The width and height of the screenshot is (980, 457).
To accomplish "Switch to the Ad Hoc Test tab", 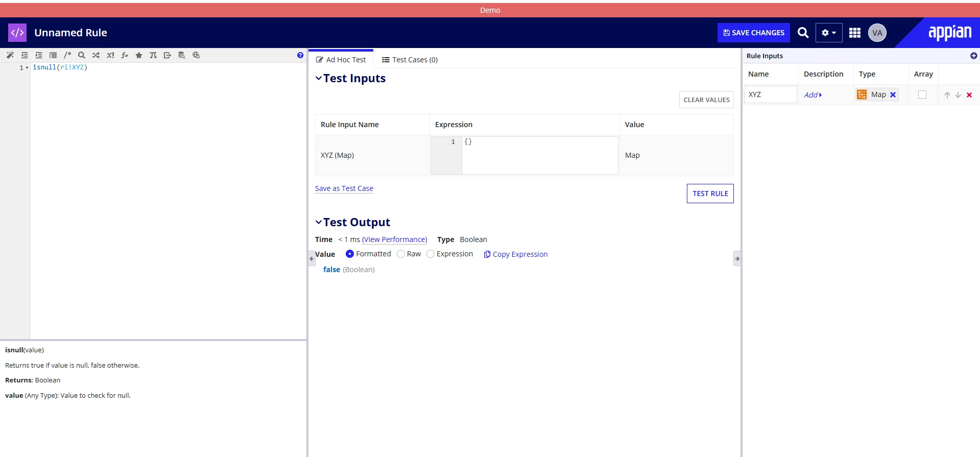I will [341, 60].
